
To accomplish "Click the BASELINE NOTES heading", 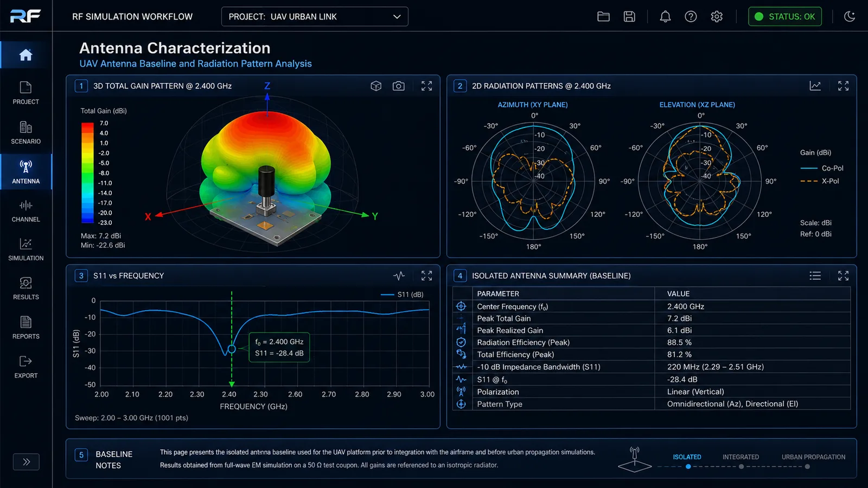I will click(114, 460).
